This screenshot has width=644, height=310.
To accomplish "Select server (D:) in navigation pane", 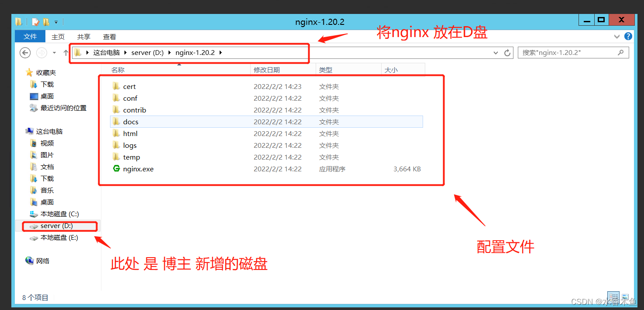I will coord(57,226).
